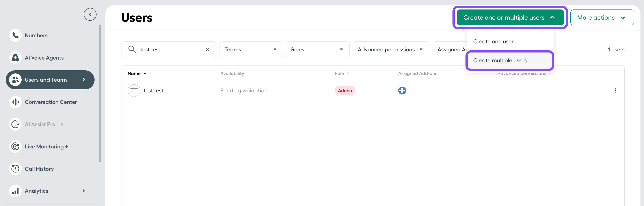Click Create one or multiple users button
644x206 pixels.
(x=510, y=17)
